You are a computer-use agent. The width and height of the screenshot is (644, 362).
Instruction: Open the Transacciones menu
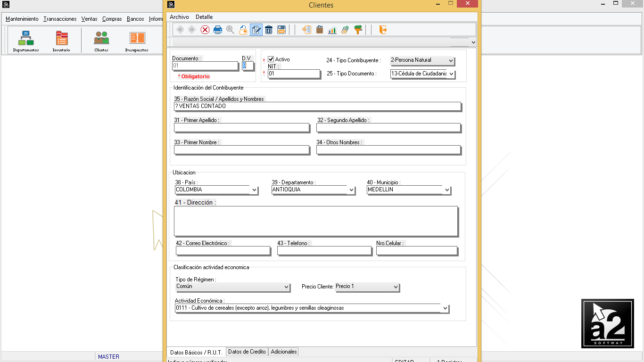point(60,19)
